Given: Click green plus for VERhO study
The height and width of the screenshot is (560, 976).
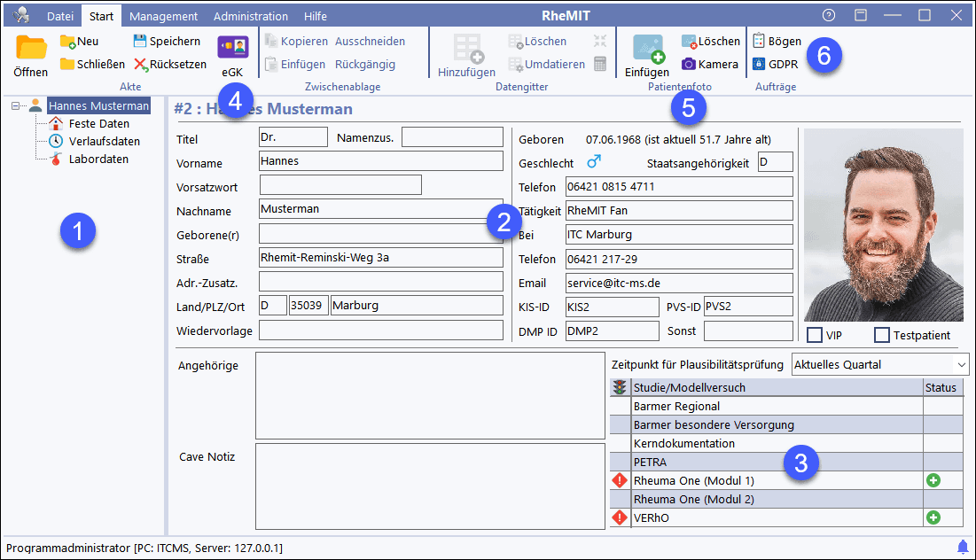Looking at the screenshot, I should tap(933, 517).
